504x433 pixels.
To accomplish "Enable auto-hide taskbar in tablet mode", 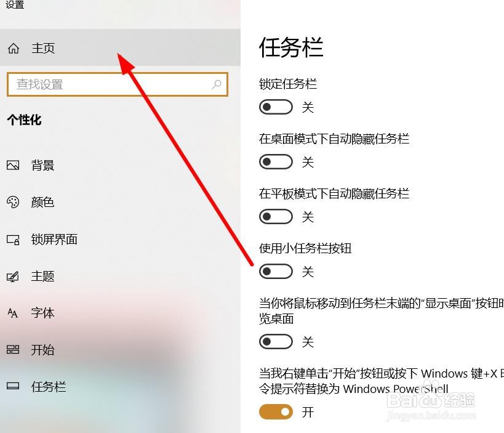I will 276,217.
